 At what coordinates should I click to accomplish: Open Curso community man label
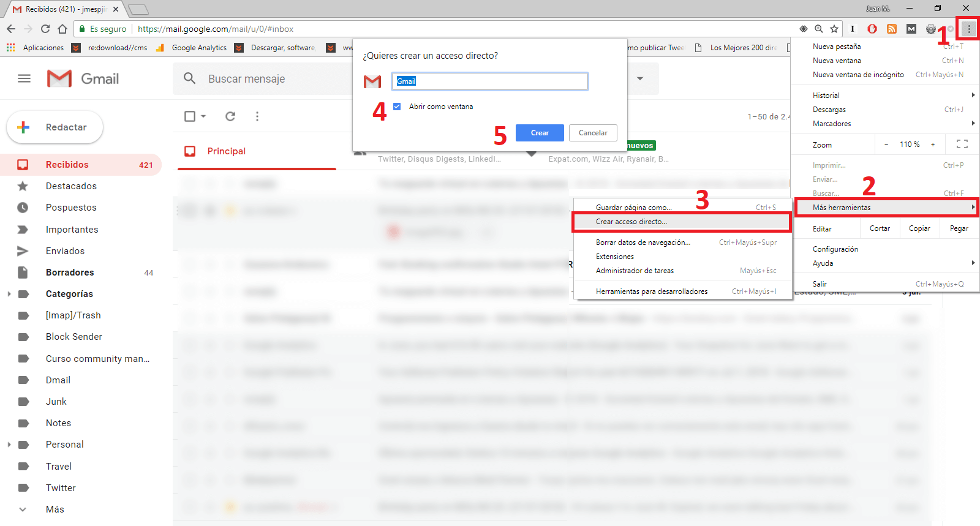pos(97,359)
